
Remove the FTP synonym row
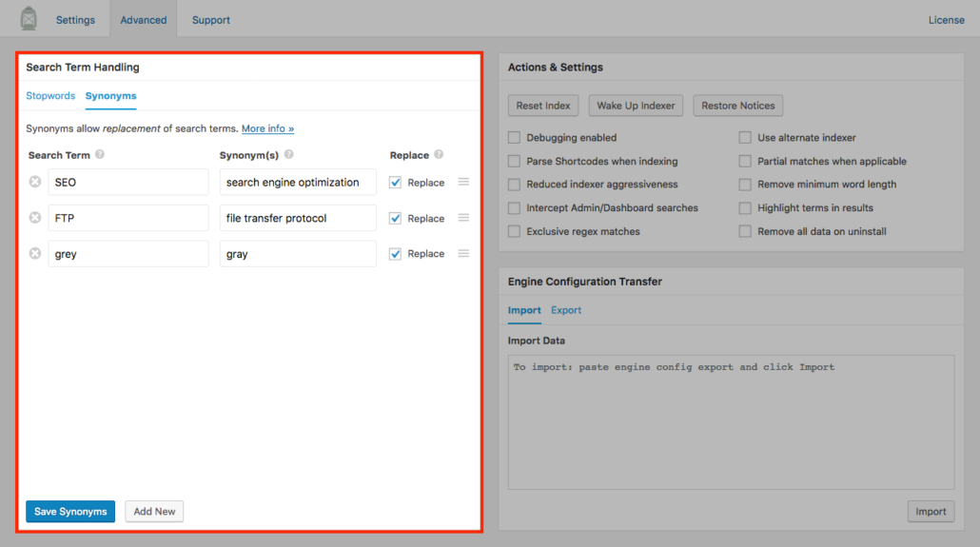point(35,218)
